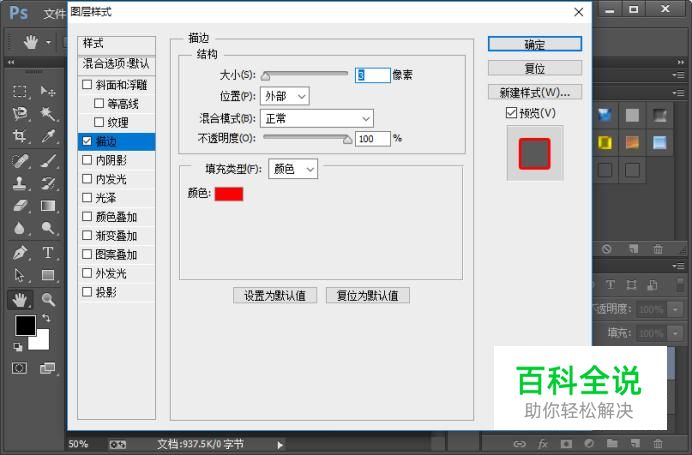
Task: Reset default foreground and background colors
Action: [x=18, y=347]
